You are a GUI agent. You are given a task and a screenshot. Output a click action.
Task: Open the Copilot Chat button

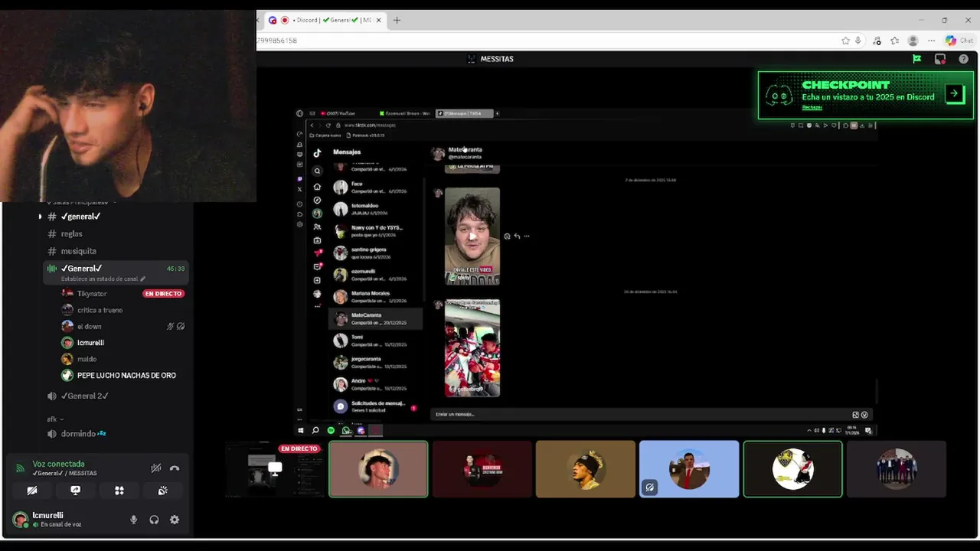point(959,41)
